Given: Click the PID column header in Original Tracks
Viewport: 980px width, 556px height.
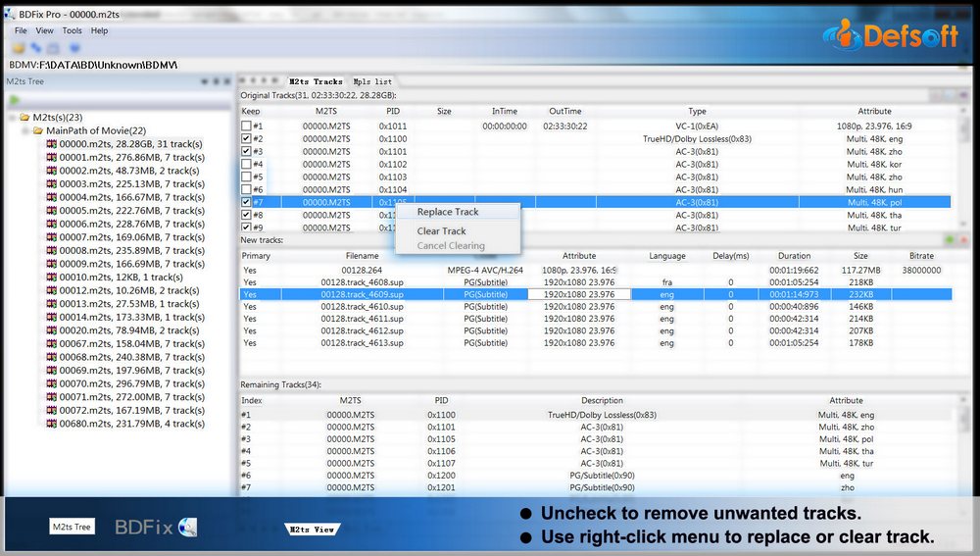Looking at the screenshot, I should (x=393, y=111).
